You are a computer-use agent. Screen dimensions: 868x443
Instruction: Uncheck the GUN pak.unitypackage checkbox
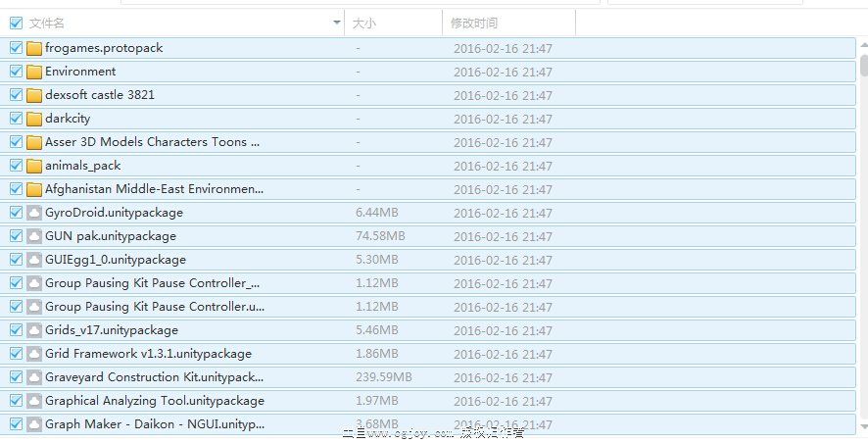click(16, 236)
